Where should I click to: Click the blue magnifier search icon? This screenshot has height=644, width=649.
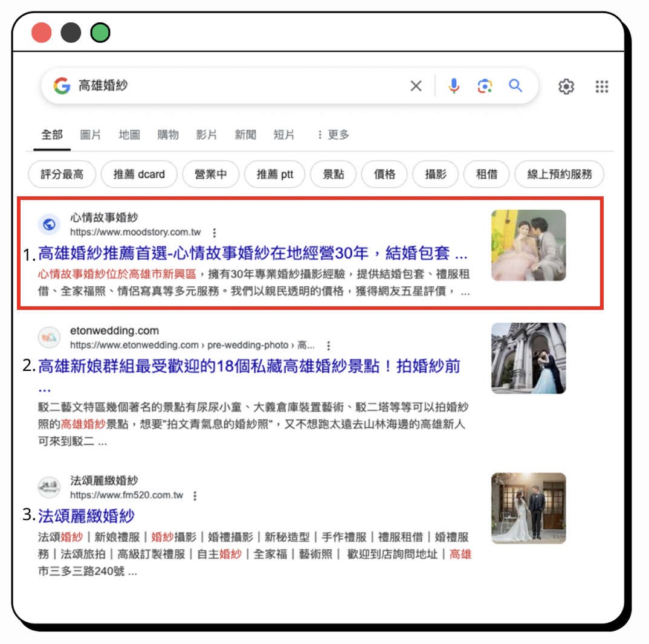515,86
